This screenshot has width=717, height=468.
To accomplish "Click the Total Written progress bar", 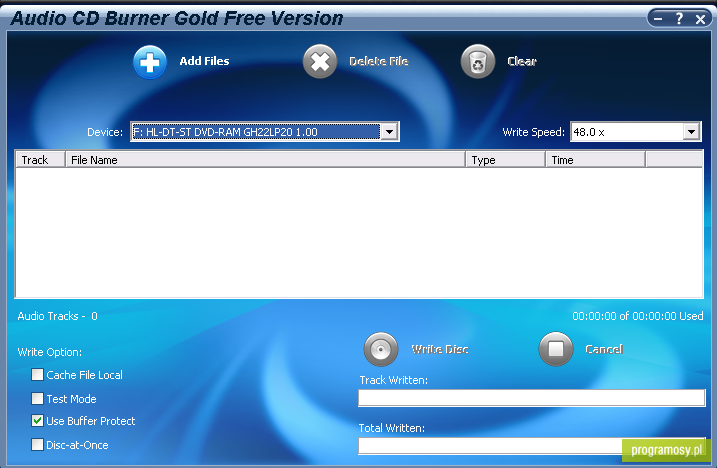I will pos(532,446).
